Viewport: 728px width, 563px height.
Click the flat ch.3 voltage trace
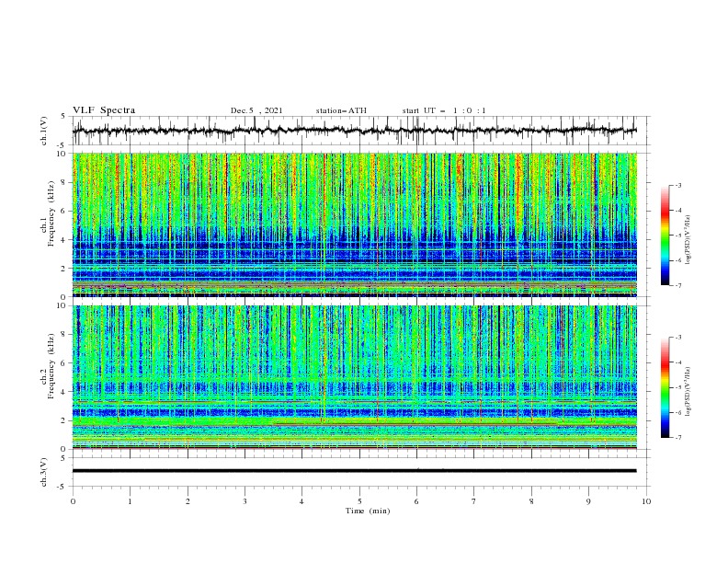354,471
